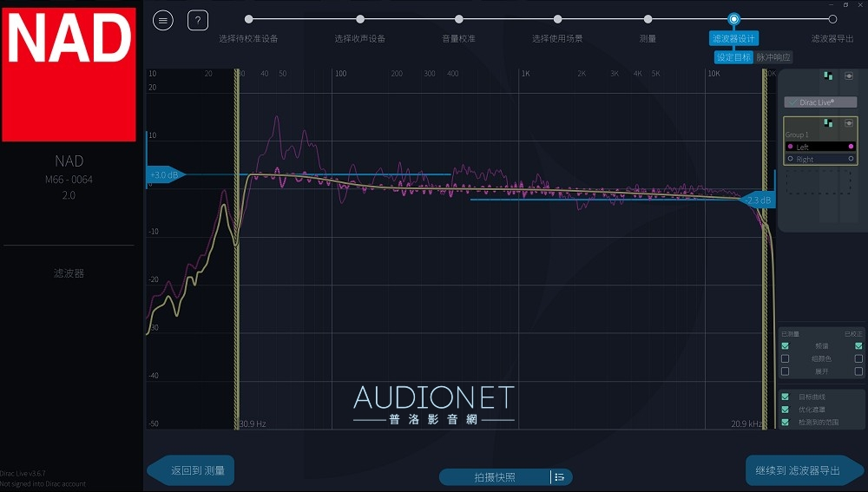Select Right channel row in Group 1
868x492 pixels.
click(820, 159)
